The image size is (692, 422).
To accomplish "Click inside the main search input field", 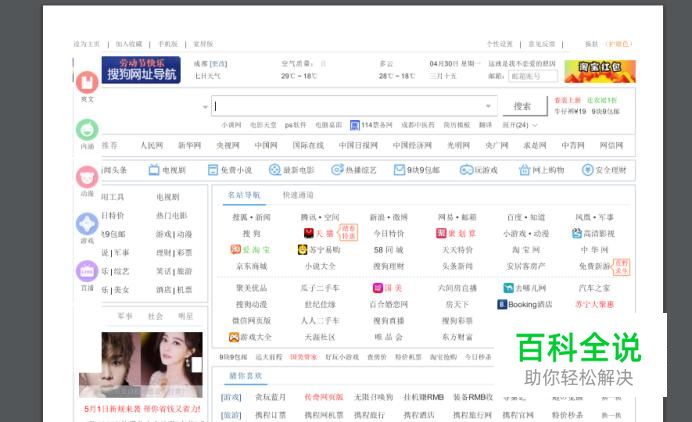I will pyautogui.click(x=354, y=106).
